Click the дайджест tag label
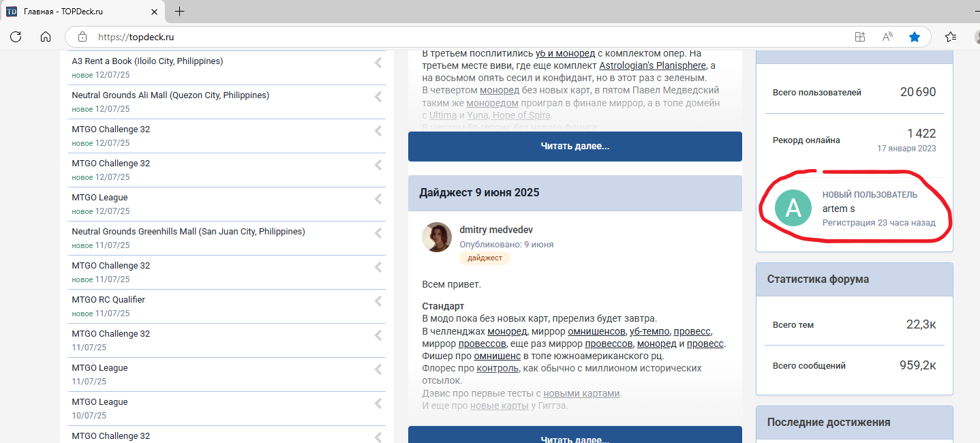The width and height of the screenshot is (980, 443). pos(485,258)
